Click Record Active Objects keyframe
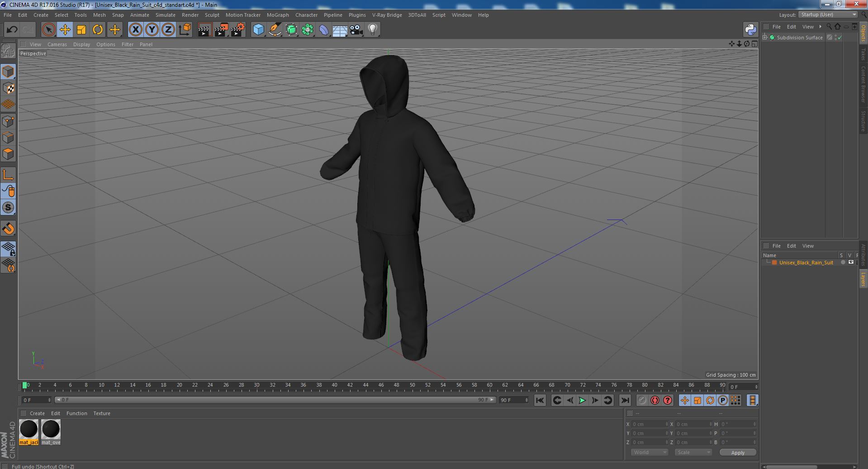 tap(642, 400)
